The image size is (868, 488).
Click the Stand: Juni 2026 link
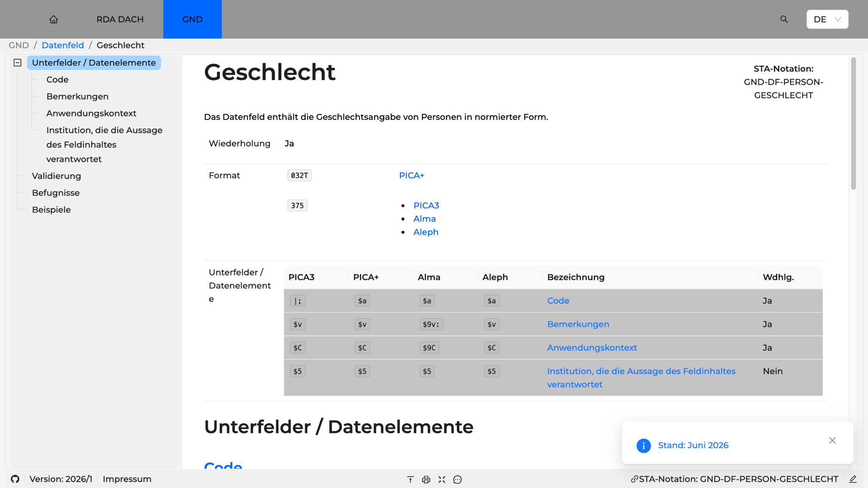pos(693,445)
